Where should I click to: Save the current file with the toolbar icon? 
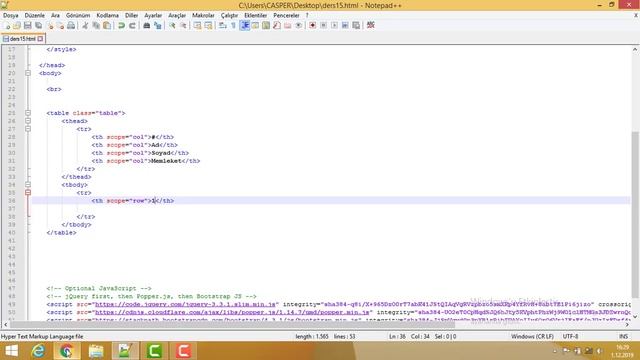tap(27, 25)
